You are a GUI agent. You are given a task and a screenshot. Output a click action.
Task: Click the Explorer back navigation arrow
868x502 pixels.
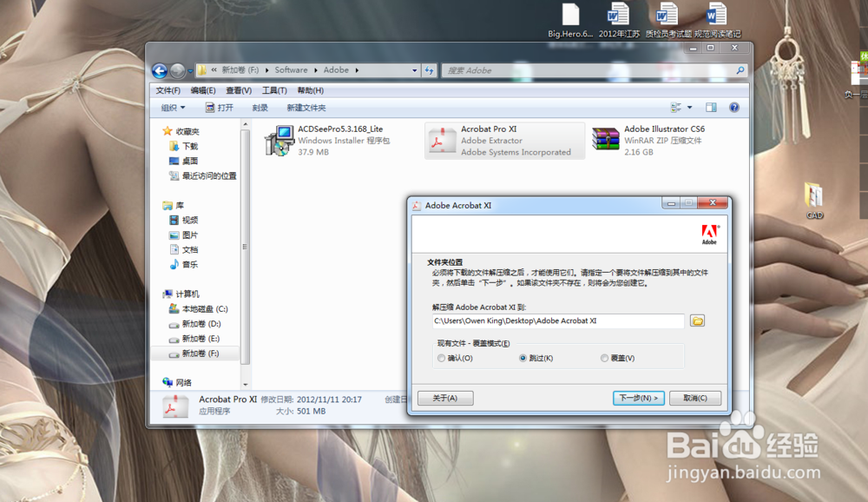coord(160,70)
